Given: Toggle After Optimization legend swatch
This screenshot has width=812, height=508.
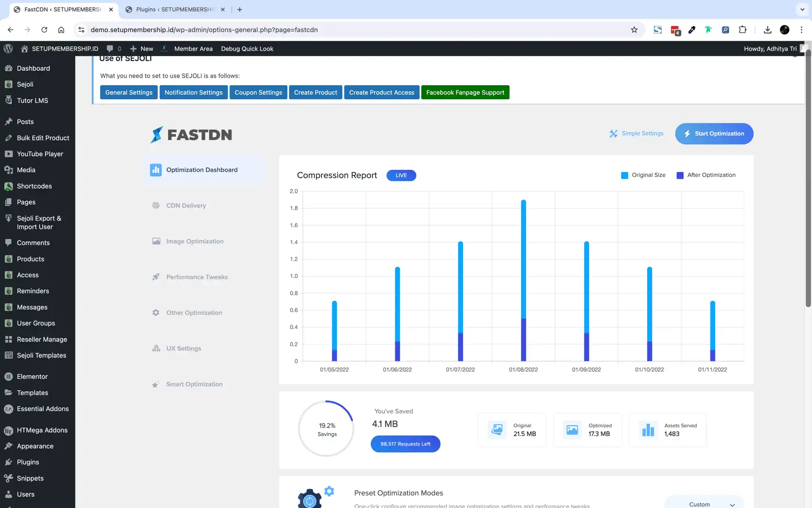Looking at the screenshot, I should pyautogui.click(x=680, y=175).
